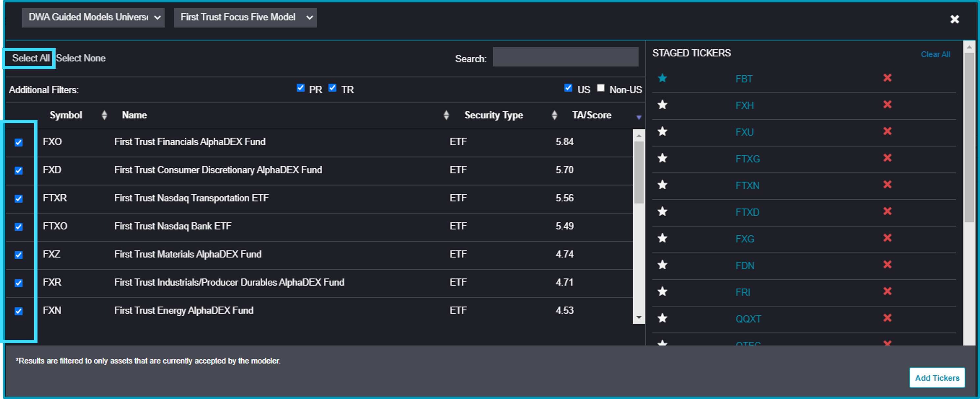980x399 pixels.
Task: Click the Add Tickers button
Action: click(x=937, y=378)
